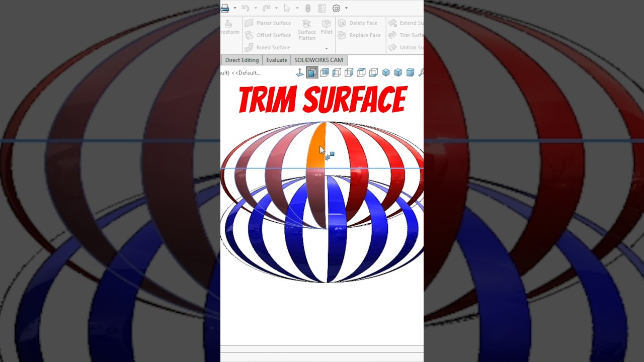Open the Print dropdown arrow
644x362 pixels.
(x=235, y=8)
